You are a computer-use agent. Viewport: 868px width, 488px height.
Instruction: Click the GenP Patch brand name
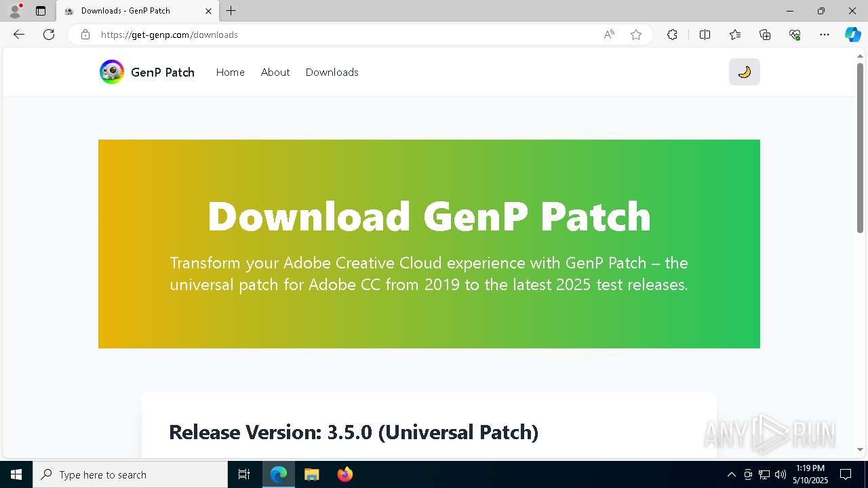pyautogui.click(x=163, y=72)
